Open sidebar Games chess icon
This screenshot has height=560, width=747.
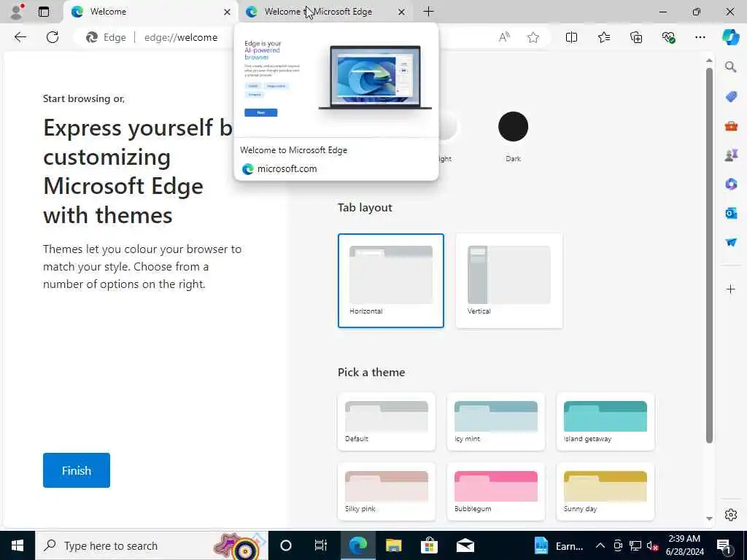(x=731, y=155)
